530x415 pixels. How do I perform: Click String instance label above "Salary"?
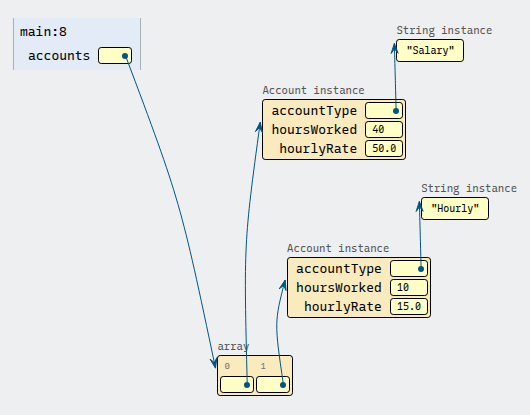click(444, 30)
